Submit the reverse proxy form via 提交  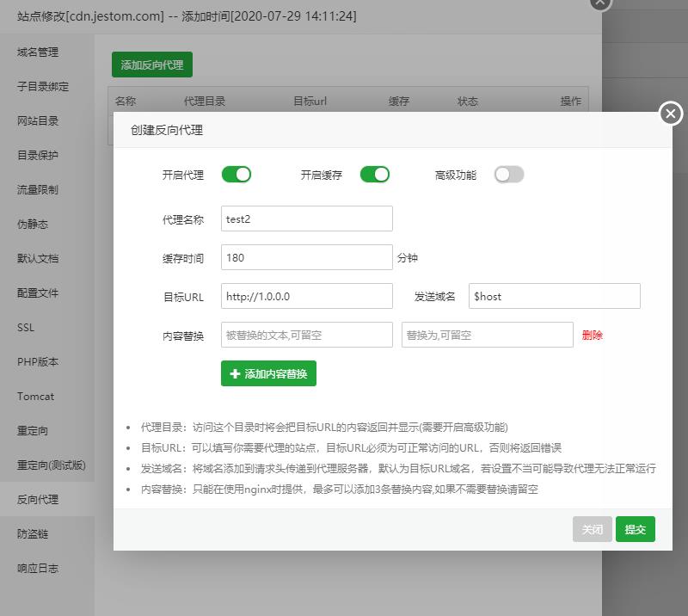pos(636,529)
